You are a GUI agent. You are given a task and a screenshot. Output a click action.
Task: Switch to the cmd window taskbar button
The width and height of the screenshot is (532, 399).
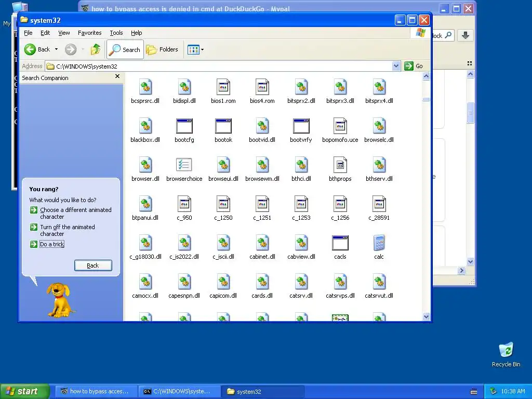click(x=180, y=392)
